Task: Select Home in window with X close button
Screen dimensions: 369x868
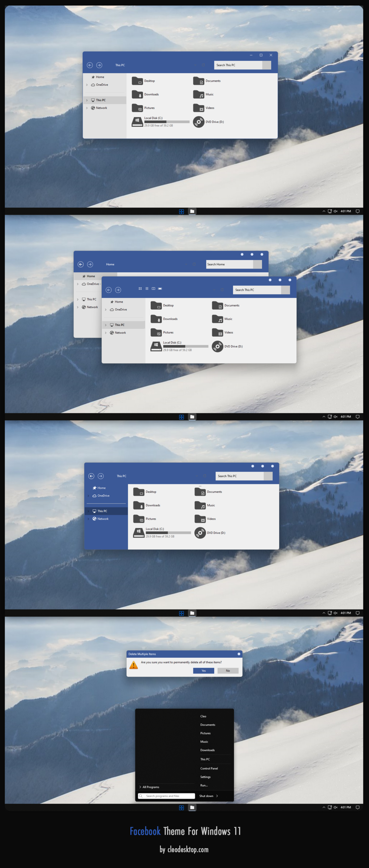Action: [98, 77]
